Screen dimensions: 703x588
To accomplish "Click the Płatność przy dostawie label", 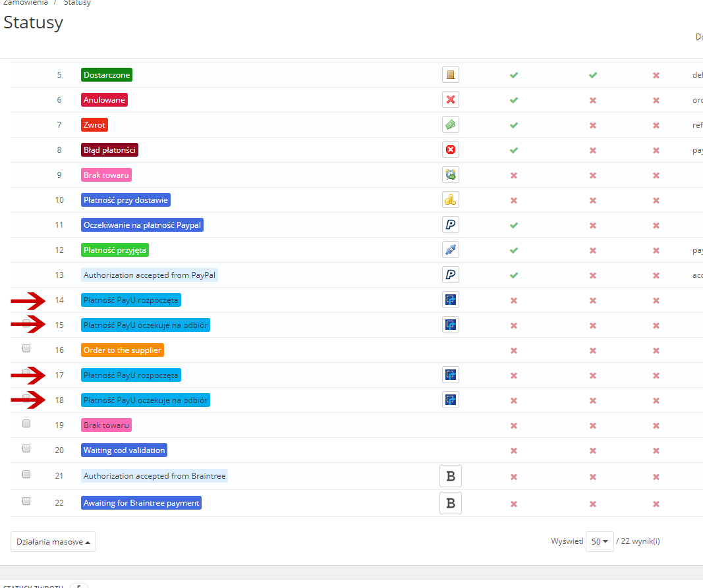I will click(x=126, y=200).
